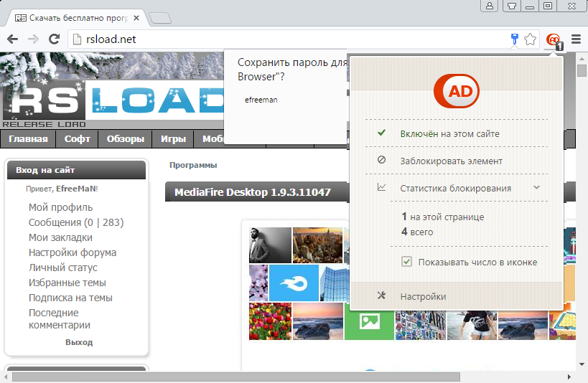
Task: Click the big AD logo in the popup
Action: tap(457, 91)
